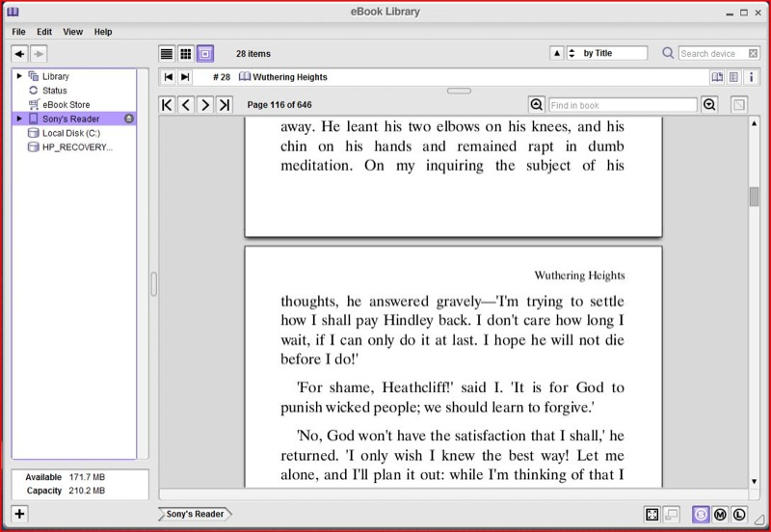Click the header collapse handle
The image size is (771, 532).
tap(459, 91)
